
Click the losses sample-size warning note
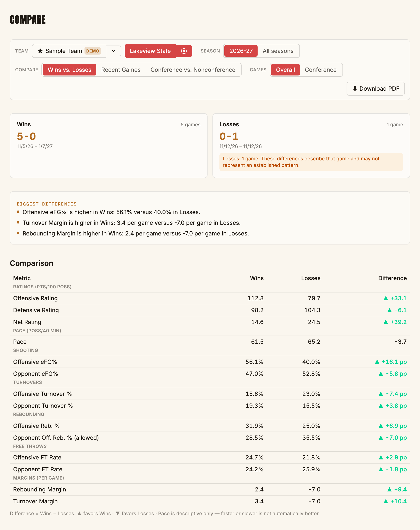point(311,162)
